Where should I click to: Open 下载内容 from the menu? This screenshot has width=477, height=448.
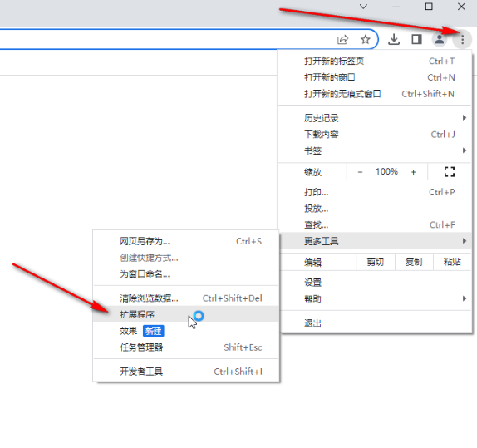(x=375, y=135)
